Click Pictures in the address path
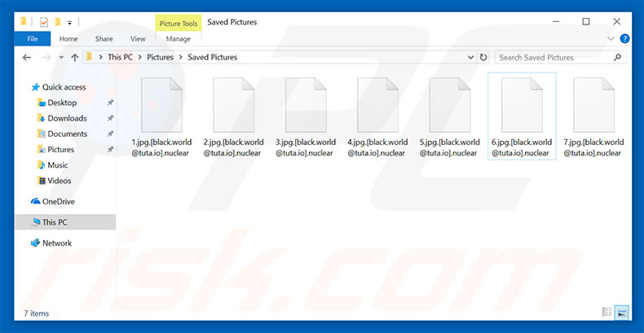Image resolution: width=644 pixels, height=333 pixels. tap(160, 58)
